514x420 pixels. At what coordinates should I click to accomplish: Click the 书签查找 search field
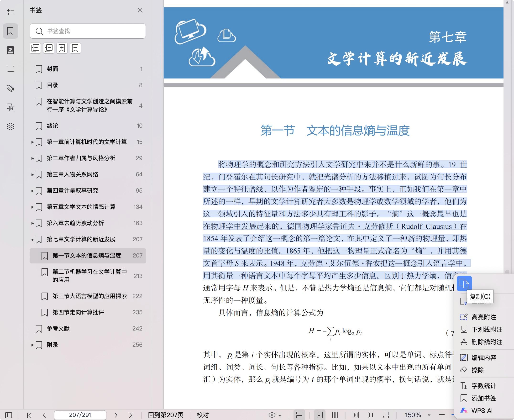(x=88, y=31)
